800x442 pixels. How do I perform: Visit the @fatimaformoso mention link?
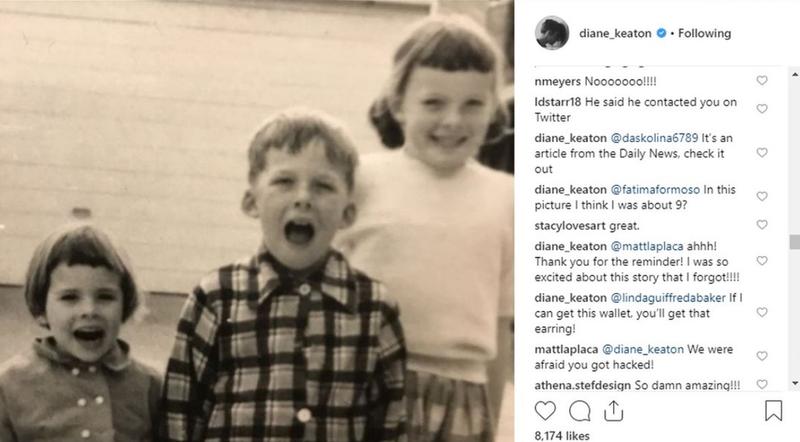tap(655, 190)
